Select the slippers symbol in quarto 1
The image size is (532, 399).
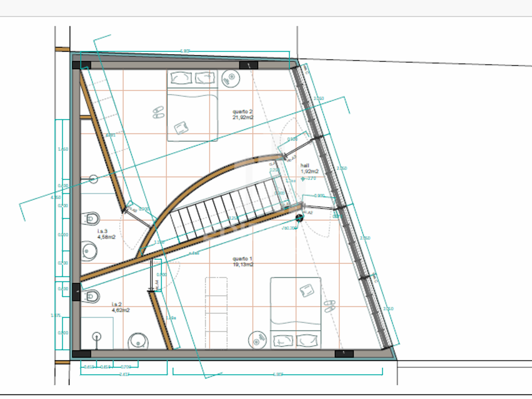tap(329, 306)
